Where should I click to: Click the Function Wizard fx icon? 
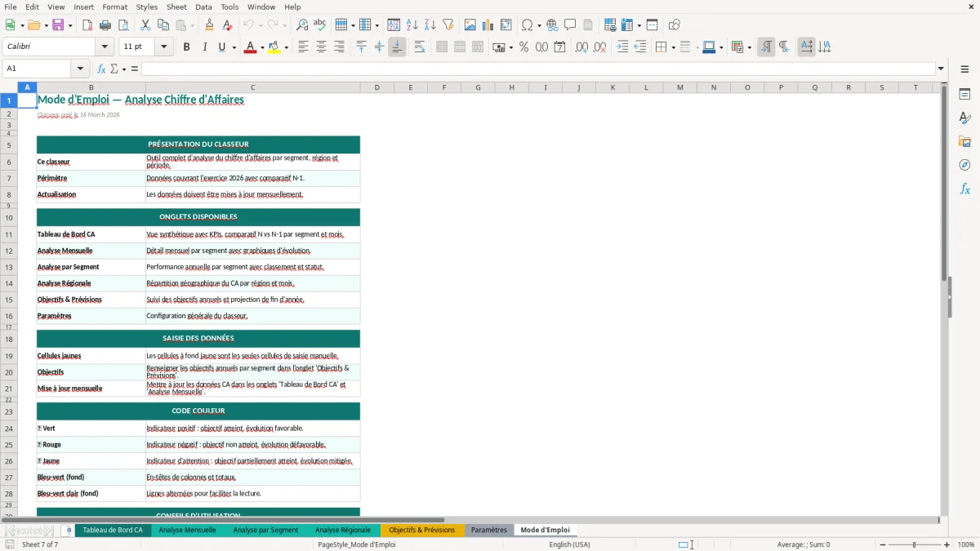pos(102,69)
